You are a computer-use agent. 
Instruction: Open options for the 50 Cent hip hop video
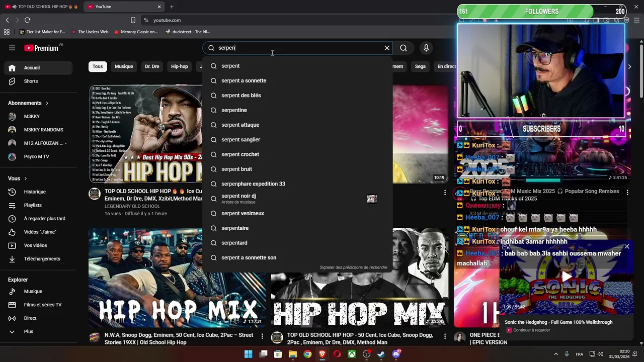click(x=445, y=335)
